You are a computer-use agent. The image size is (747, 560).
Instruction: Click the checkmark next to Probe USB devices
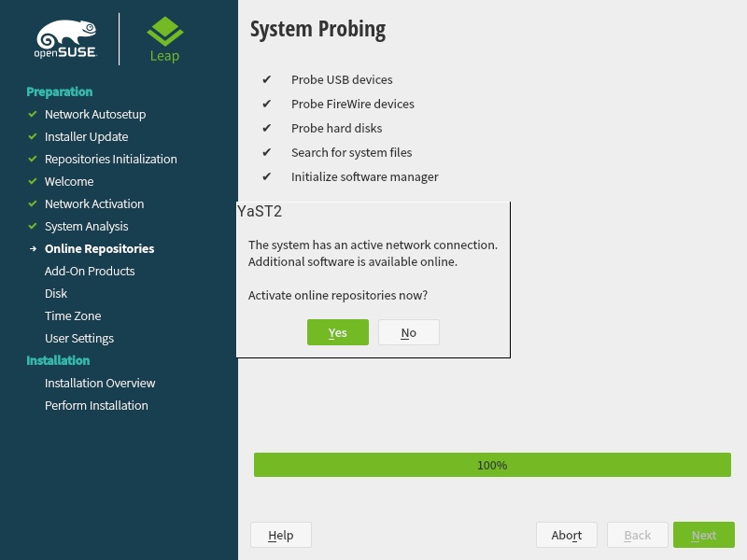point(267,79)
